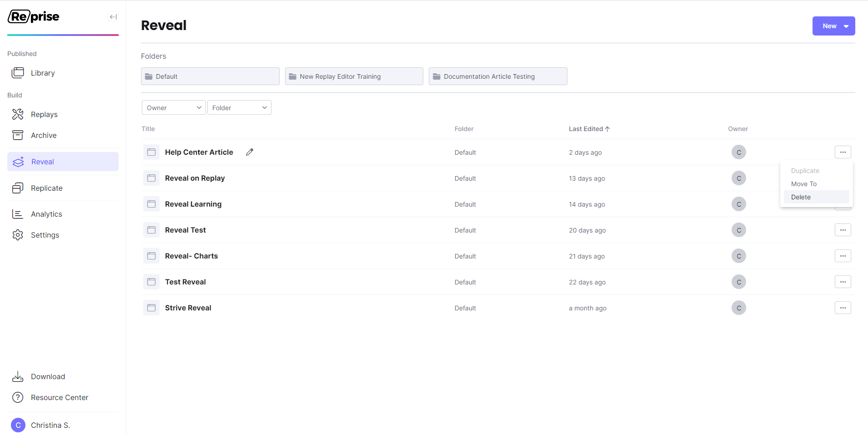This screenshot has height=436, width=868.
Task: Click the owner avatar for Reveal on Replay
Action: (x=739, y=178)
